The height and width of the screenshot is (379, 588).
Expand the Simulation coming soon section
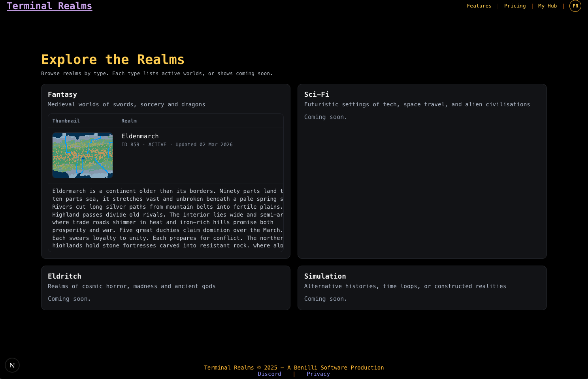(x=325, y=298)
